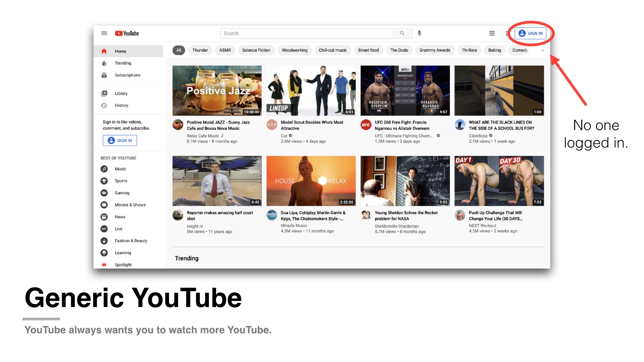Click the search magnifier button
Viewport: 644px width, 362px height.
coord(402,34)
